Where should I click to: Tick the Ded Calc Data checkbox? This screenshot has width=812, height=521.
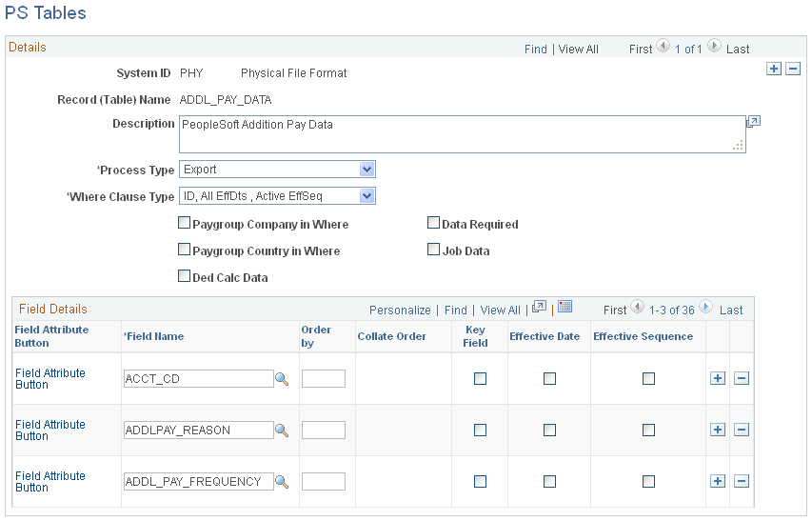[x=185, y=275]
